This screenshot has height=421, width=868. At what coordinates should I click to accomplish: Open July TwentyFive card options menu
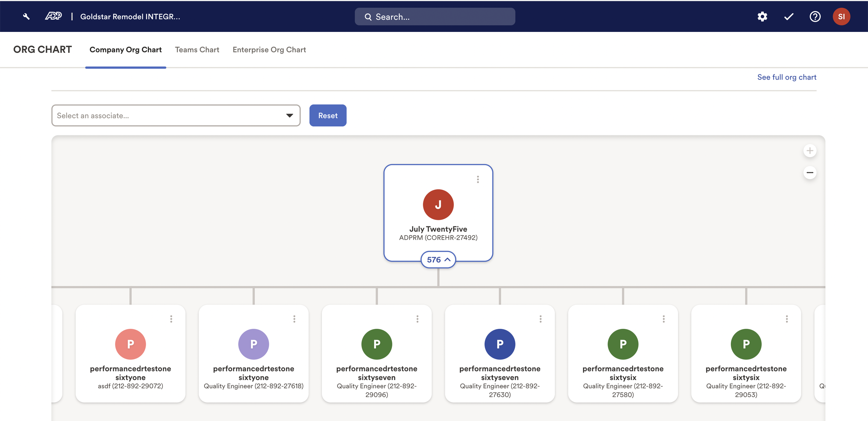[478, 179]
